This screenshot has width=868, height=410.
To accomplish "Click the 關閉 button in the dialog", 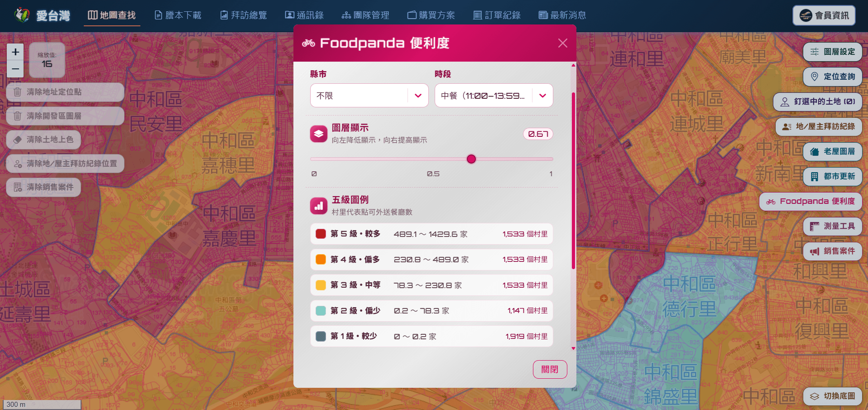I will (x=550, y=369).
